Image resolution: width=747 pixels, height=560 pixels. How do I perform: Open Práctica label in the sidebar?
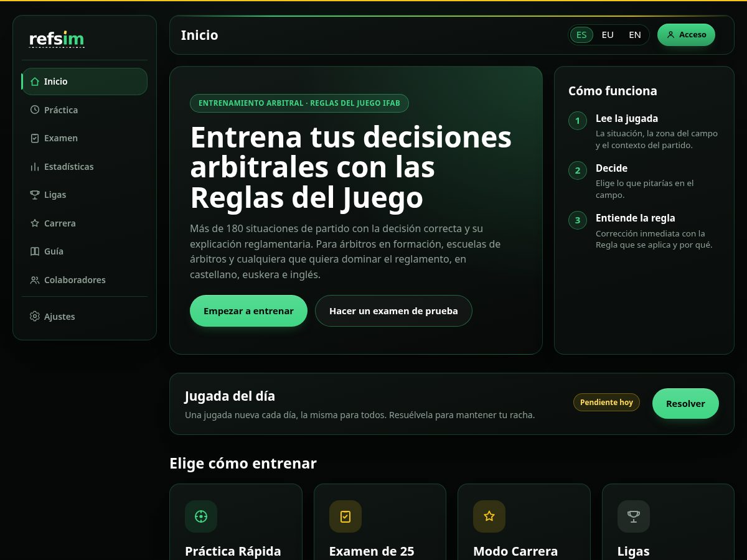(x=61, y=110)
